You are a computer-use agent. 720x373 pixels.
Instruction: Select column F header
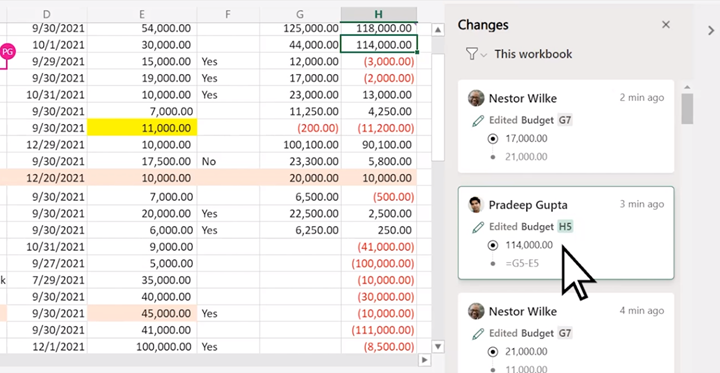pyautogui.click(x=228, y=14)
